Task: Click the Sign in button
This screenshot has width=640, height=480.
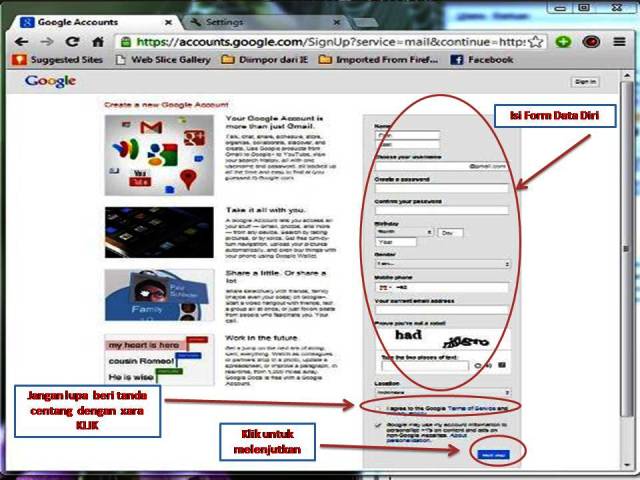Action: pyautogui.click(x=585, y=82)
